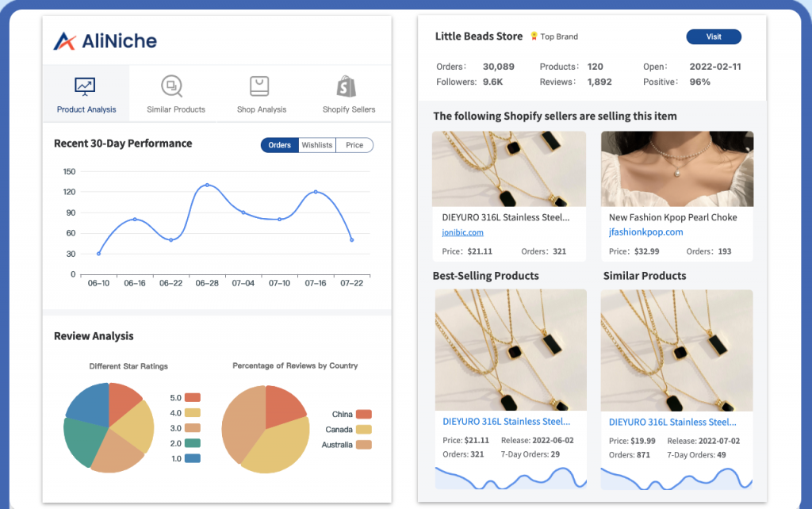
Task: Click the $32.99 price value
Action: click(x=647, y=251)
